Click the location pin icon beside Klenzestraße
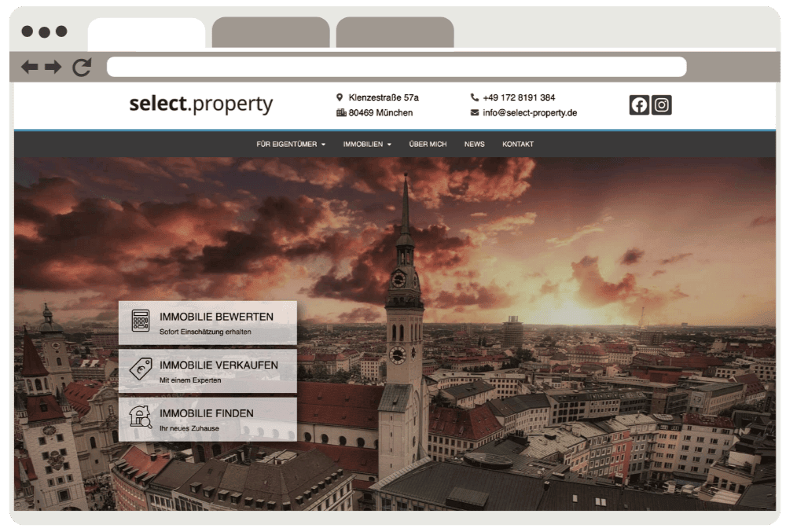The image size is (786, 532). click(340, 97)
